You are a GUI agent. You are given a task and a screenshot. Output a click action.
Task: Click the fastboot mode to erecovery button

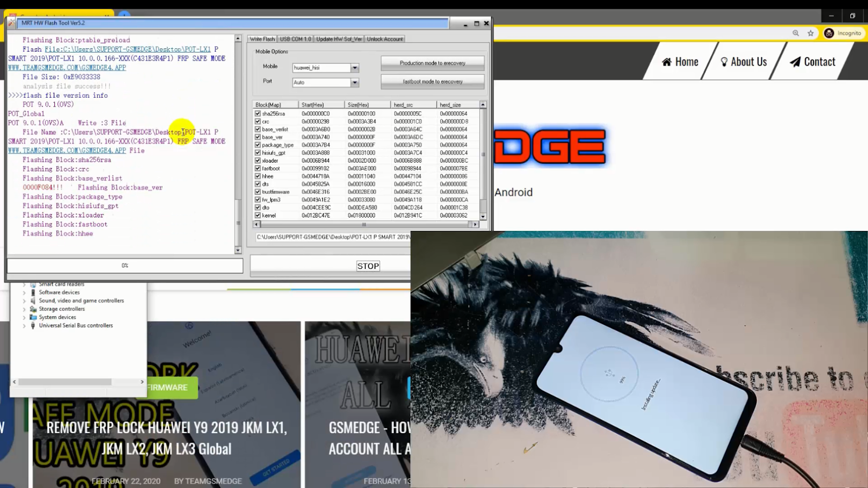click(432, 82)
